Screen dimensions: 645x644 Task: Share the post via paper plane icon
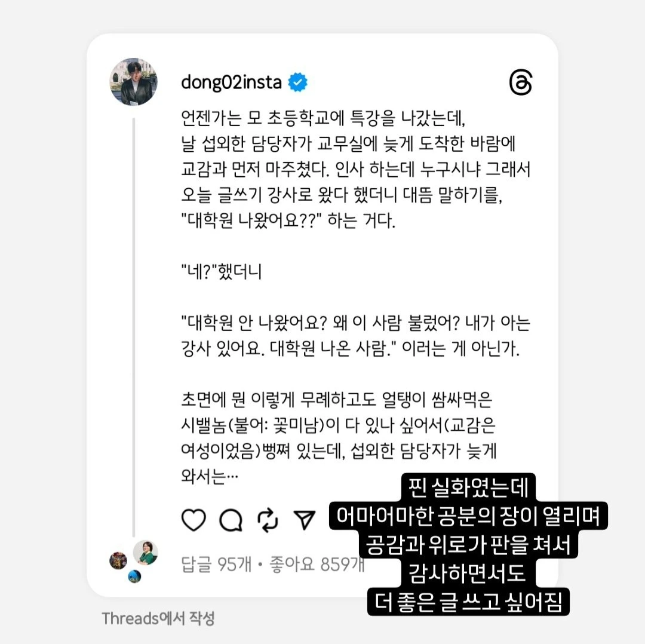pyautogui.click(x=305, y=520)
